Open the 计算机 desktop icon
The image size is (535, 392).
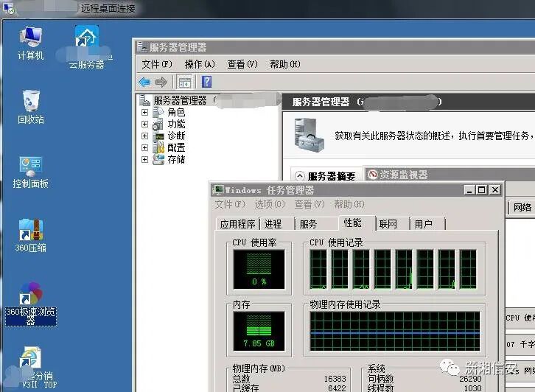click(x=31, y=43)
